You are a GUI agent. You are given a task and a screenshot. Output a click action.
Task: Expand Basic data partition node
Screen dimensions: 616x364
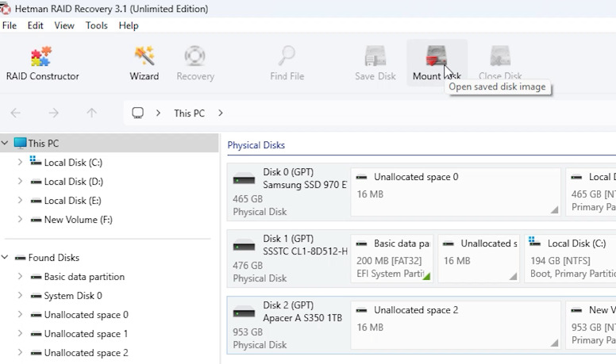(20, 277)
